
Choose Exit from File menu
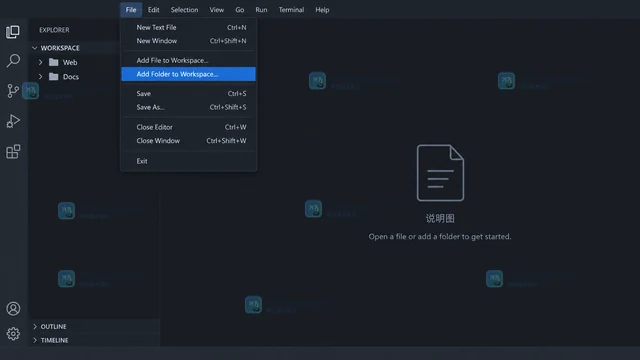click(189, 161)
